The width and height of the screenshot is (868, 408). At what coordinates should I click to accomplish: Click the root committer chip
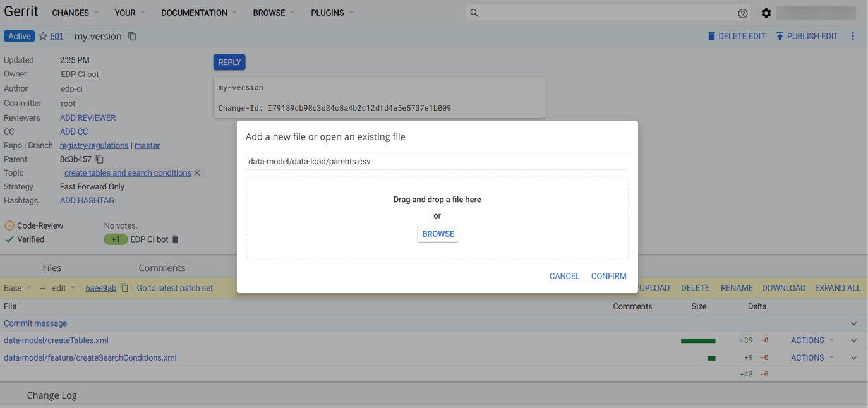pos(68,103)
